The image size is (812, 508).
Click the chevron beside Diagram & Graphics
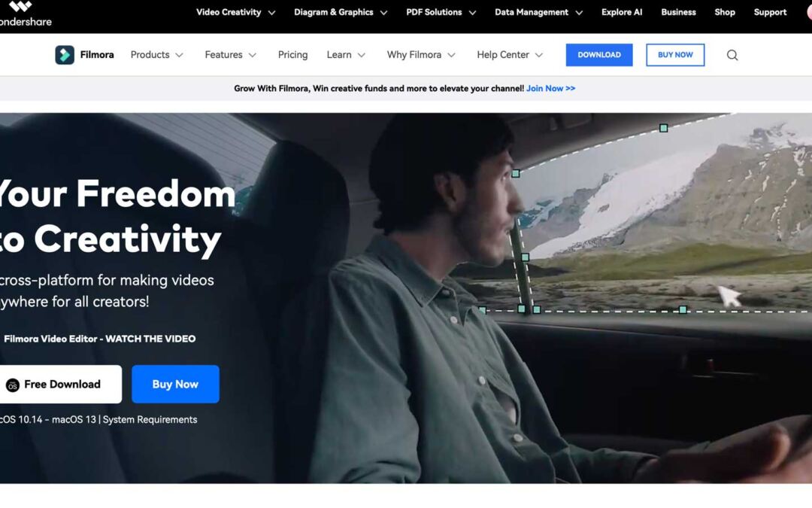tap(383, 13)
